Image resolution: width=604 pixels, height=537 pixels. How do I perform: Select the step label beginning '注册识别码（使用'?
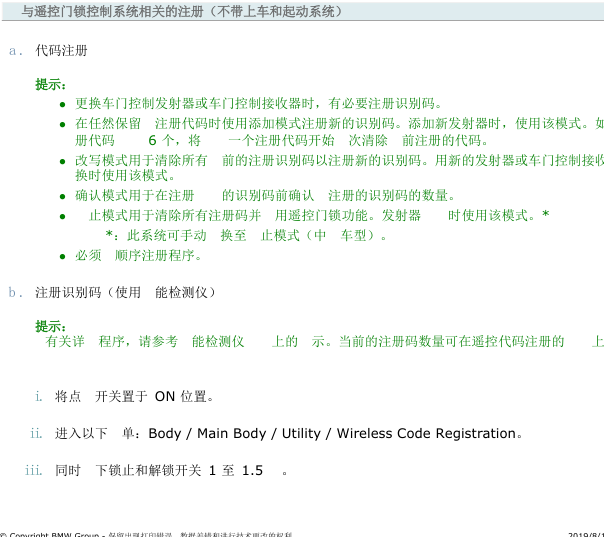pos(125,292)
